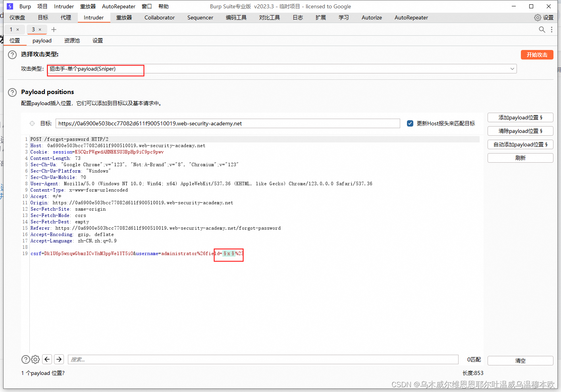Screen dimensions: 561x392
Task: Click the csrf parameter value
Action: pos(89,254)
